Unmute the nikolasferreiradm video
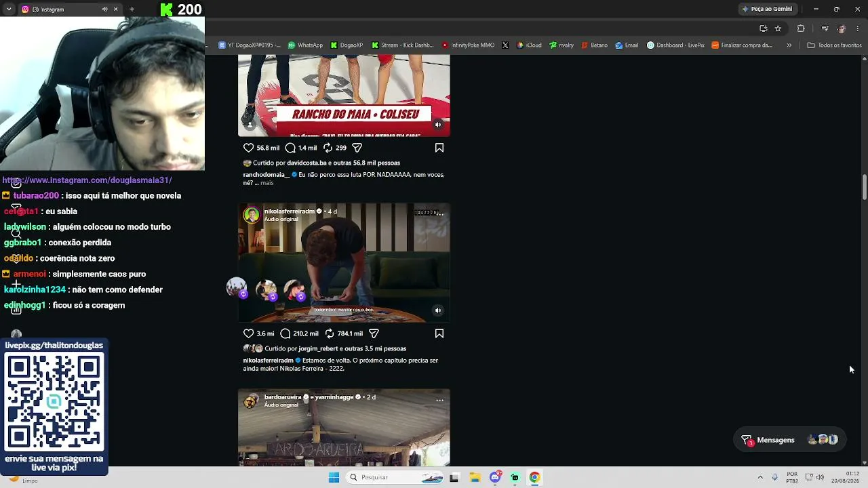This screenshot has height=488, width=868. 438,310
